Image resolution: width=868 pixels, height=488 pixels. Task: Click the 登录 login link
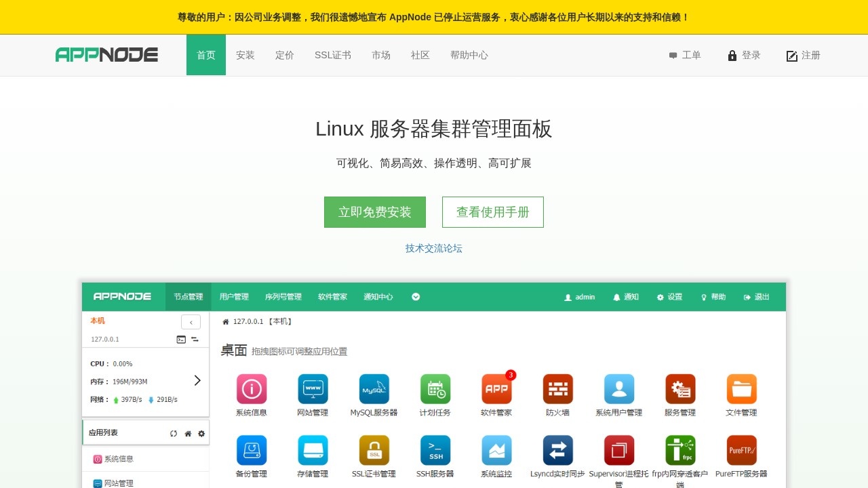(x=744, y=55)
